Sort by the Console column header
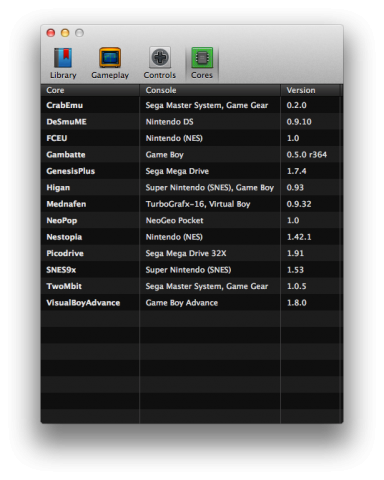The height and width of the screenshot is (480, 384). pos(210,90)
